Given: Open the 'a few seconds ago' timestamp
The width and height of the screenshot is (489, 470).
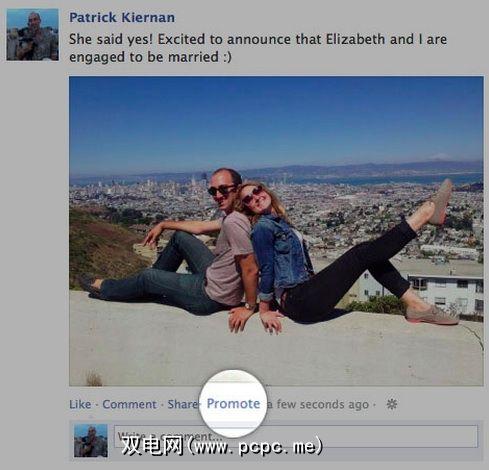Looking at the screenshot, I should 318,404.
